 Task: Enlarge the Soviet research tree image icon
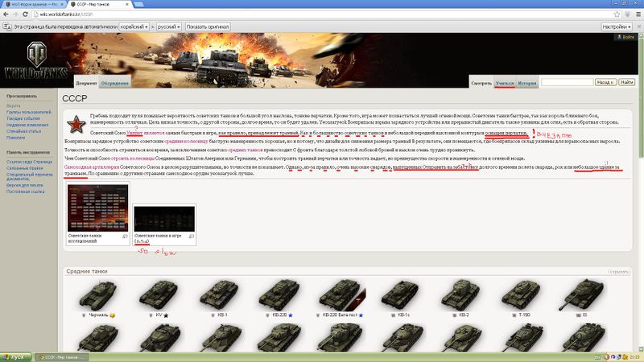[x=125, y=237]
